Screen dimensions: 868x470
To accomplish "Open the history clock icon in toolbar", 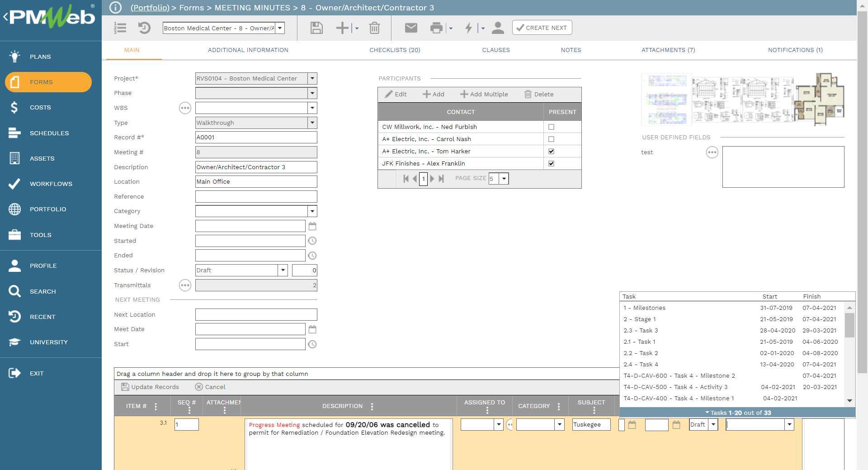I will point(144,28).
